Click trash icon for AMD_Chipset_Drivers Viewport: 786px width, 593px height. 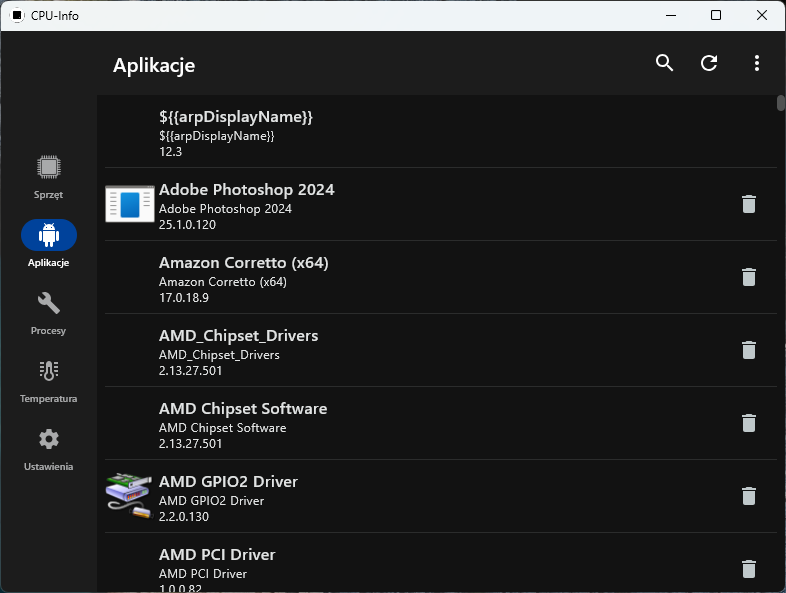click(748, 350)
